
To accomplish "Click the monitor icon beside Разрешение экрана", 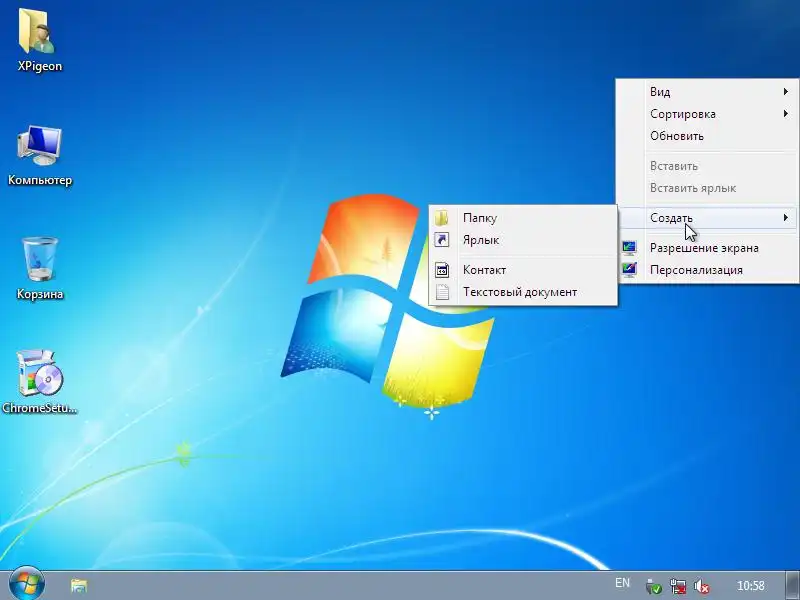I will [x=629, y=248].
